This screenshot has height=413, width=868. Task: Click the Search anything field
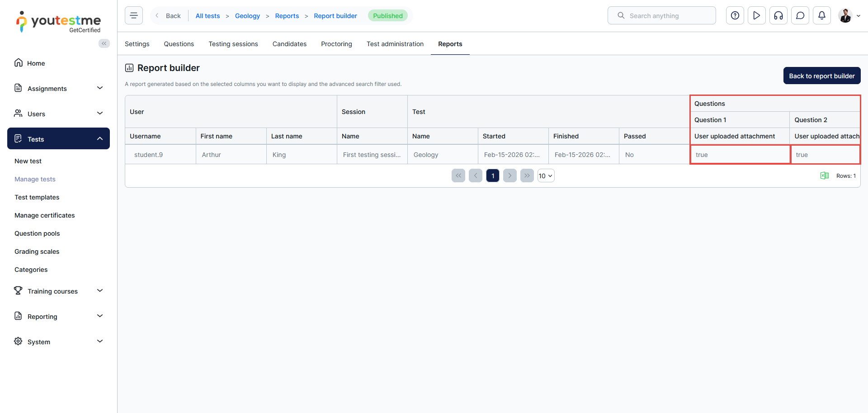[661, 15]
